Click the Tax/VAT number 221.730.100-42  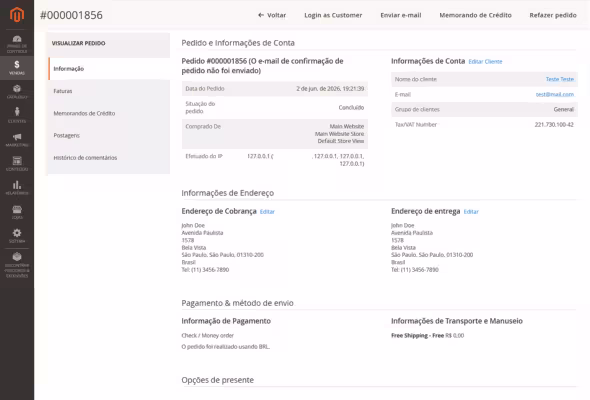[x=554, y=125]
